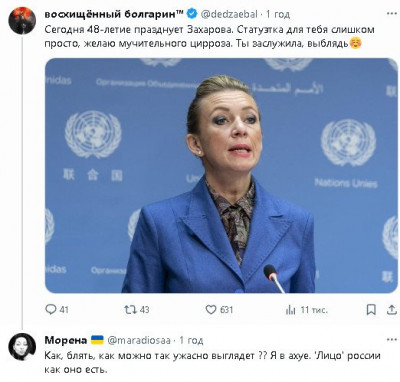Click the share upload icon
400x382 pixels.
pos(391,310)
